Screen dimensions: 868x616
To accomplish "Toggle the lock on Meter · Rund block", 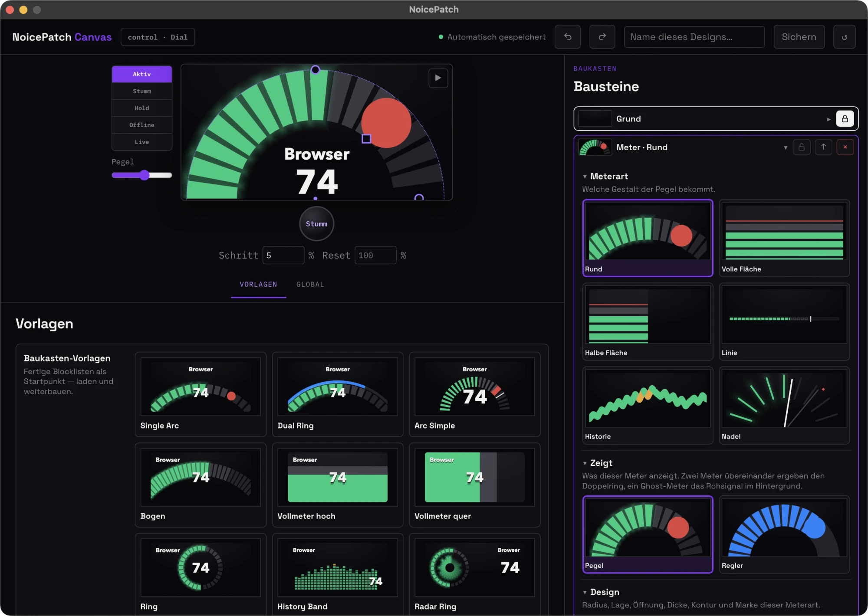I will [x=801, y=147].
